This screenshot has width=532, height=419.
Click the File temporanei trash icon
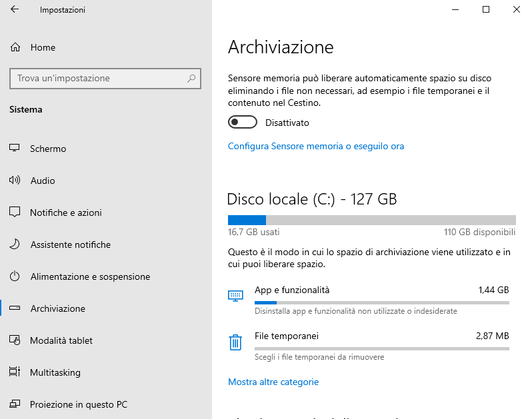[235, 342]
